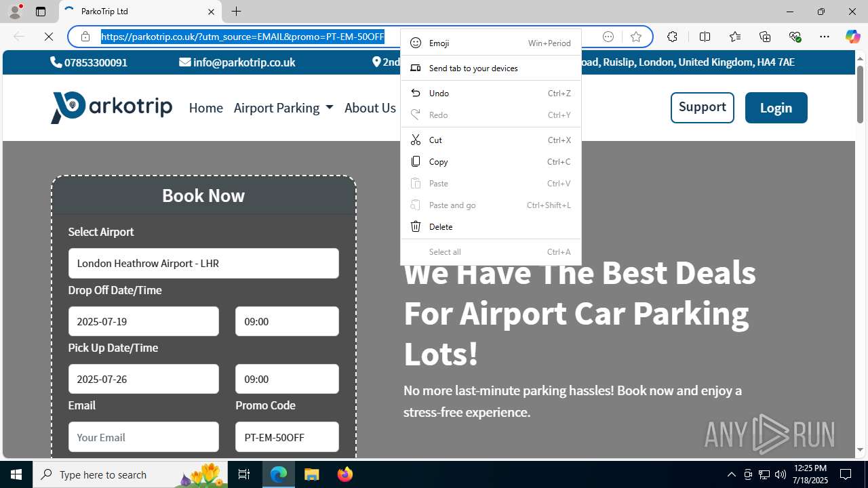Show hidden system tray icons

pos(731,474)
